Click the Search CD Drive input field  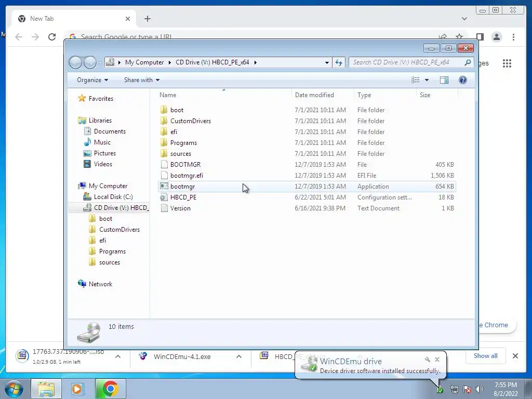pyautogui.click(x=407, y=62)
